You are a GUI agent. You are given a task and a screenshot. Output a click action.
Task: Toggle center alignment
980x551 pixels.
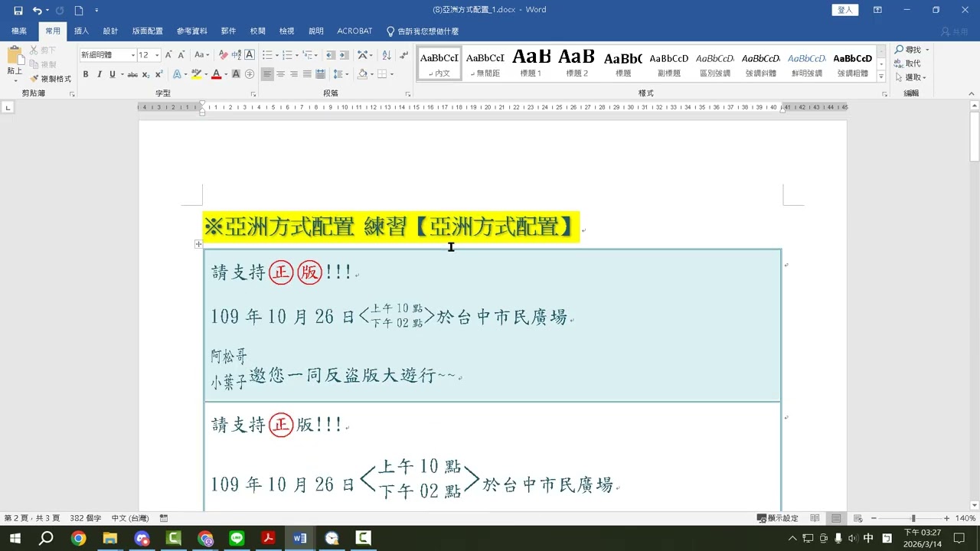pos(281,74)
